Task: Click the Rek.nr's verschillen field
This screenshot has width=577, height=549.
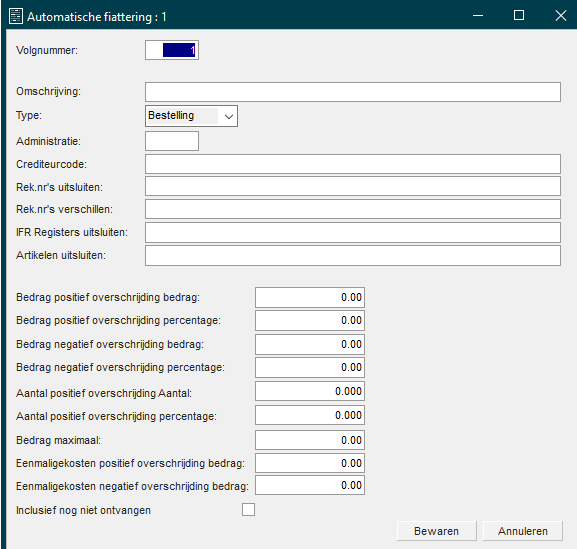Action: tap(353, 209)
